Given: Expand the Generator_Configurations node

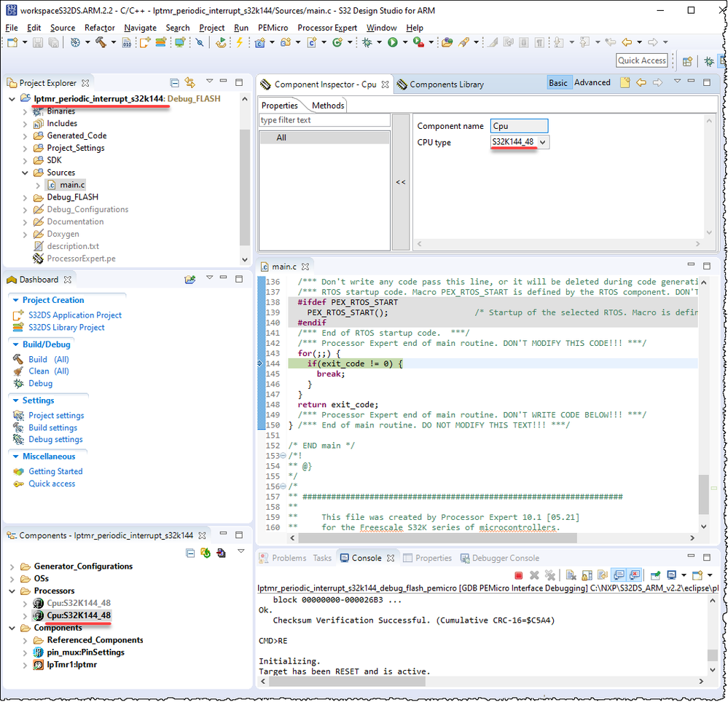Looking at the screenshot, I should tap(12, 567).
